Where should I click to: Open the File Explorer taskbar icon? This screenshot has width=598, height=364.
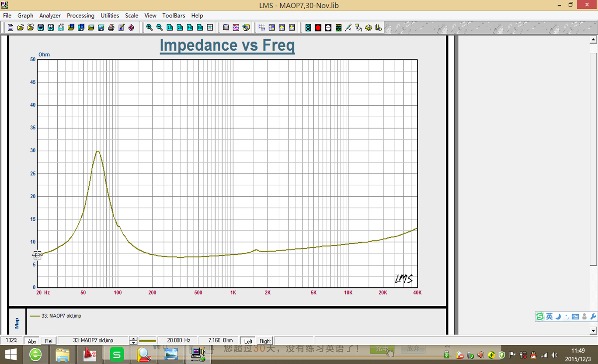[x=63, y=354]
